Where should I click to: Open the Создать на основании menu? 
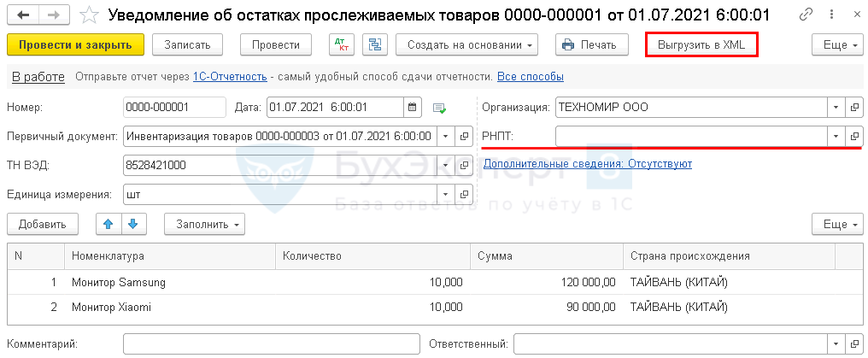coord(467,44)
